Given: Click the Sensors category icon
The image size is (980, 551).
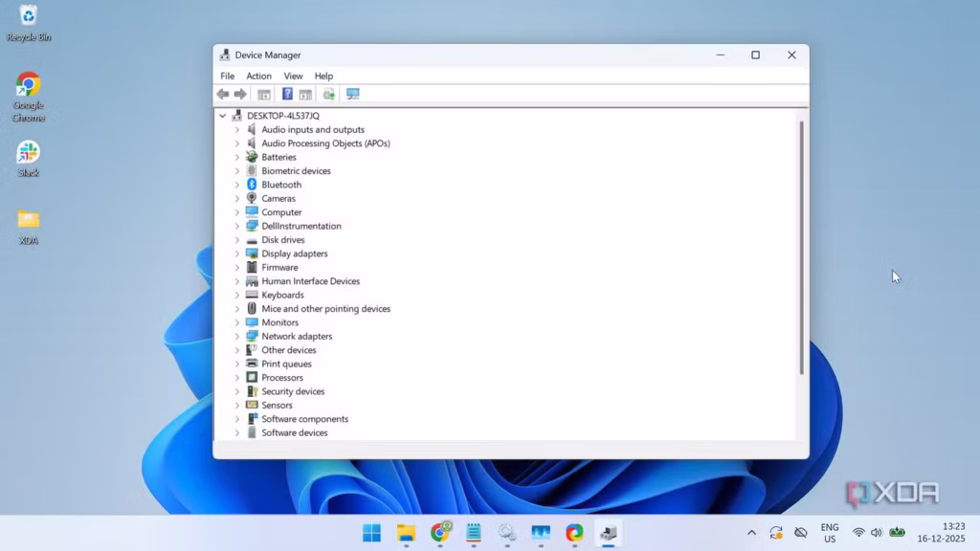Looking at the screenshot, I should tap(252, 405).
